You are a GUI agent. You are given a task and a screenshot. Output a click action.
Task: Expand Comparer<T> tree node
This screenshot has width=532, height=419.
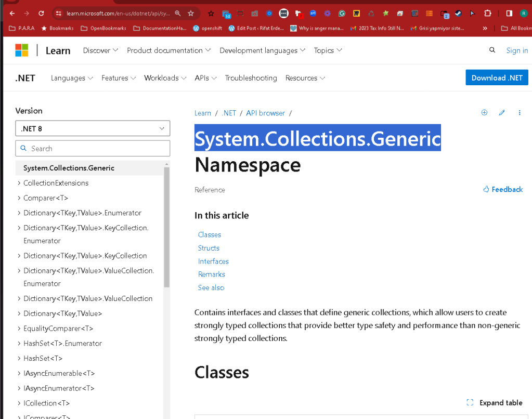pyautogui.click(x=19, y=198)
